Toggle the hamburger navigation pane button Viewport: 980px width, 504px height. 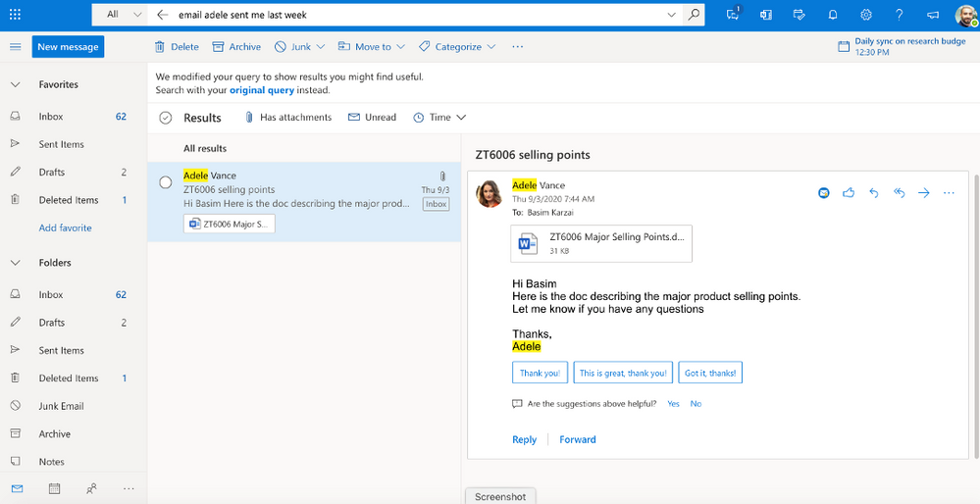point(16,47)
